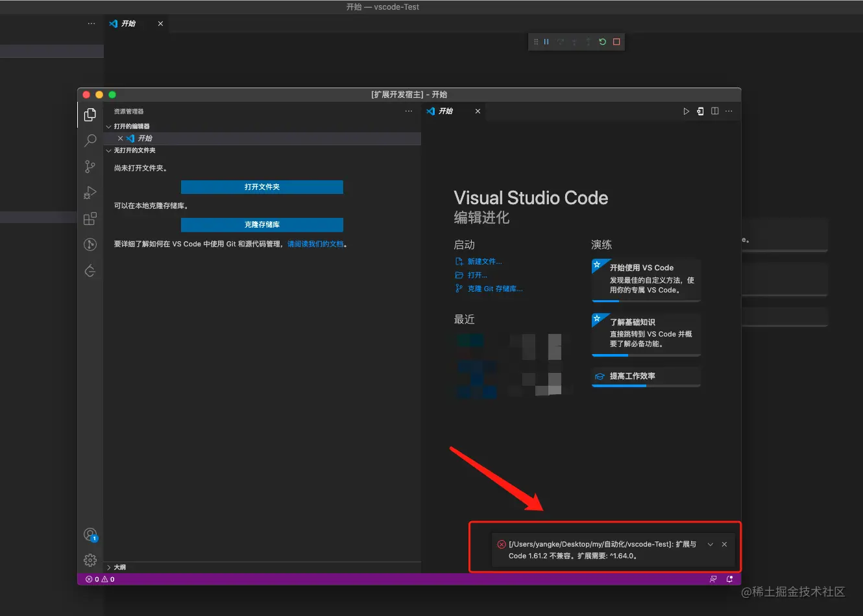Image resolution: width=863 pixels, height=616 pixels.
Task: Close the 开始 tab in extension host window
Action: tap(478, 112)
